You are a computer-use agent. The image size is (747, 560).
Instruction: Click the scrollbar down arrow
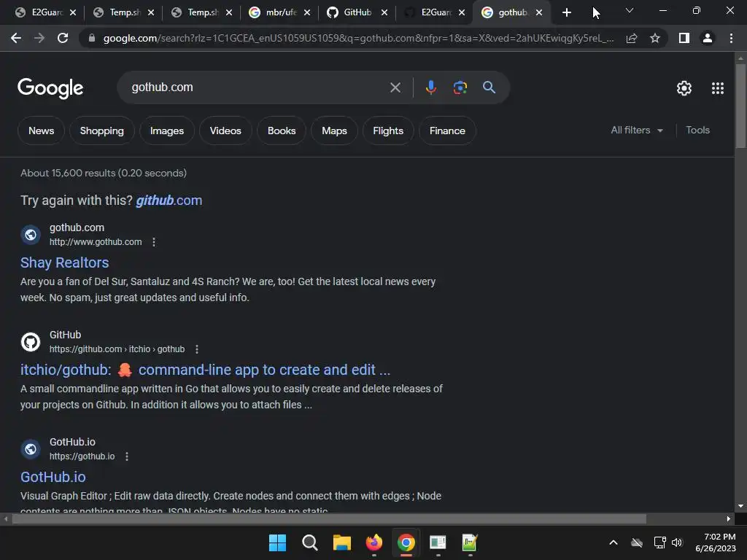click(x=740, y=506)
